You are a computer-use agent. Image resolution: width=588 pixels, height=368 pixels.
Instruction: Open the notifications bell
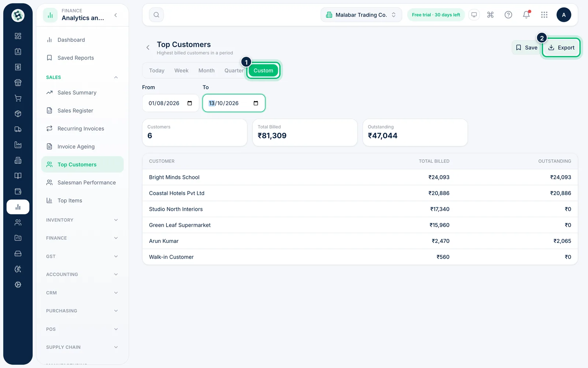(526, 15)
